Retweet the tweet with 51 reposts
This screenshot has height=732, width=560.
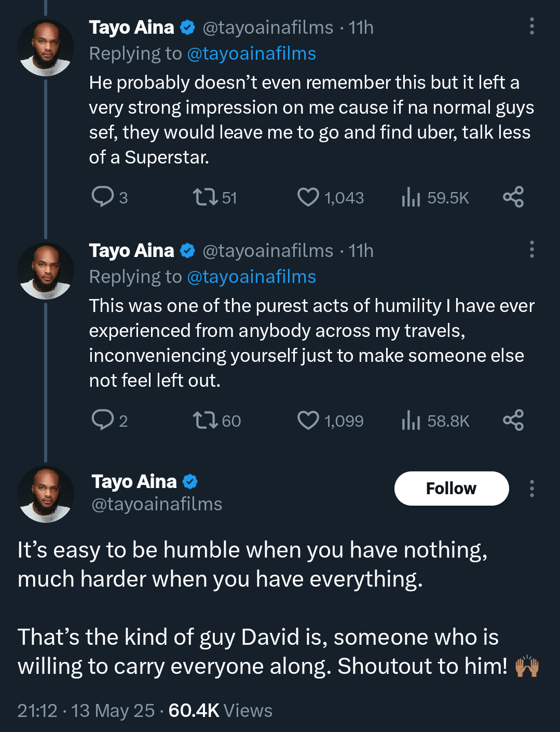(206, 197)
